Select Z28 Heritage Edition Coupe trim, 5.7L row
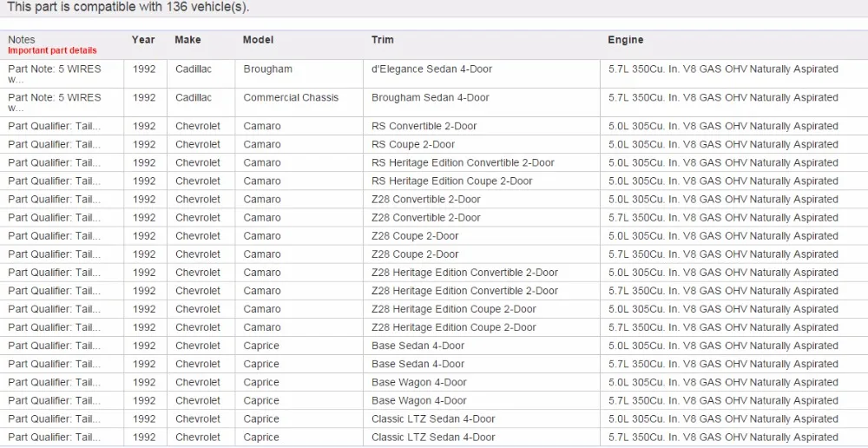Image resolution: width=868 pixels, height=448 pixels. [x=454, y=327]
